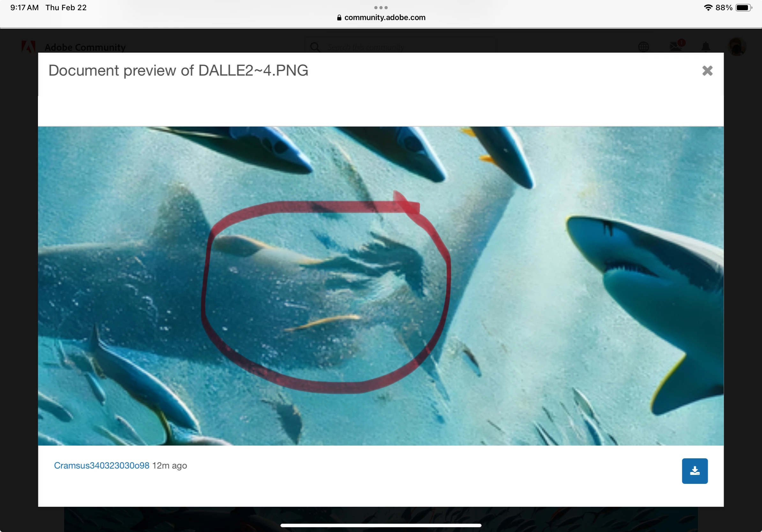Viewport: 762px width, 532px height.
Task: Open the iPad multitasking three-dots menu
Action: [381, 7]
